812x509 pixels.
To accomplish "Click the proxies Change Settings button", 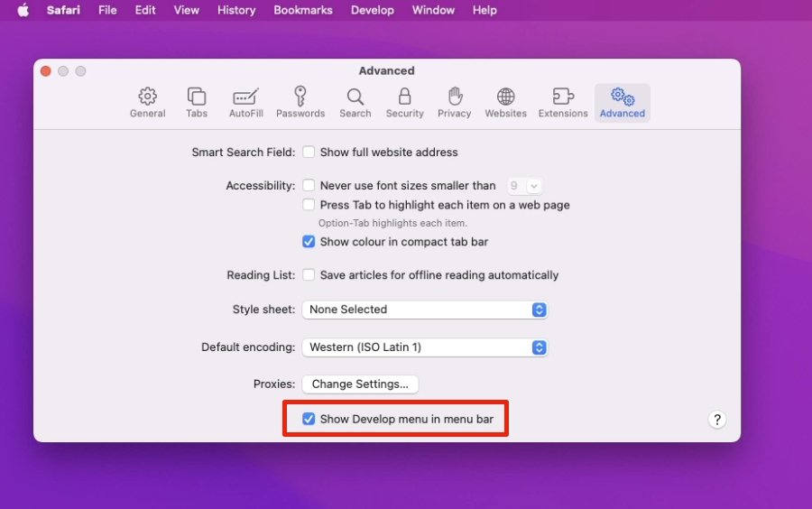I will click(x=360, y=384).
